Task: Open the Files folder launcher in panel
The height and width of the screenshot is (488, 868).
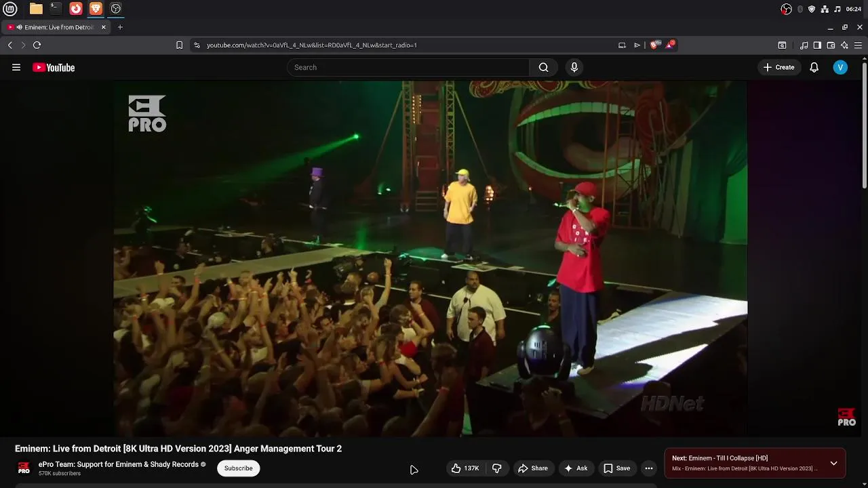Action: (36, 9)
